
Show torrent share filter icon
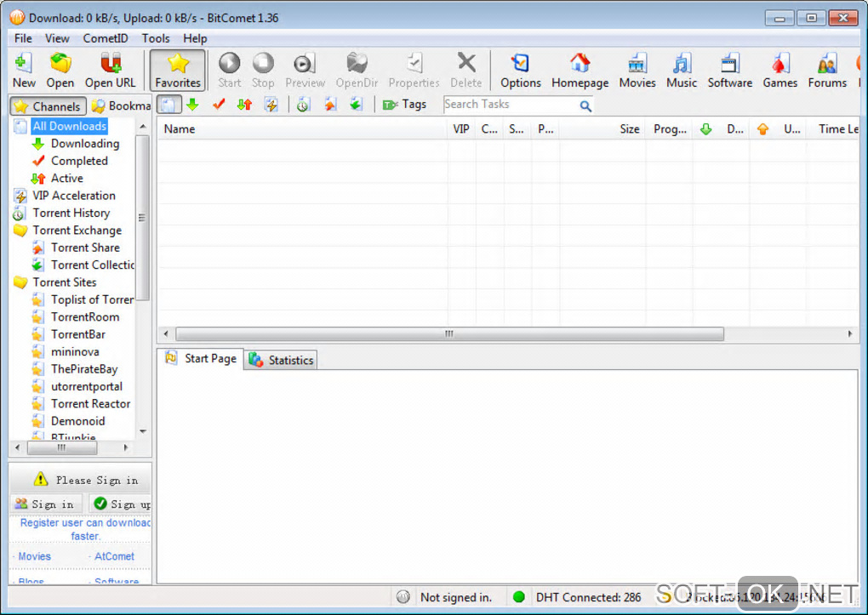[330, 105]
